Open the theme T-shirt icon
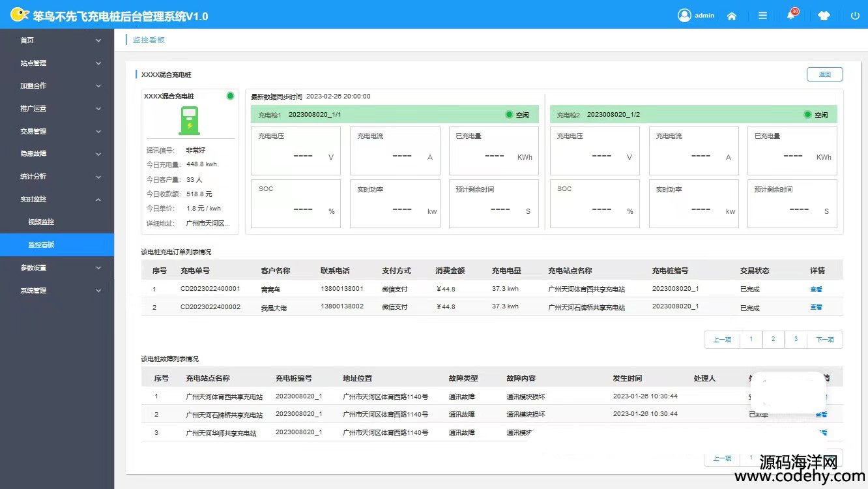This screenshot has width=868, height=489. [x=824, y=16]
